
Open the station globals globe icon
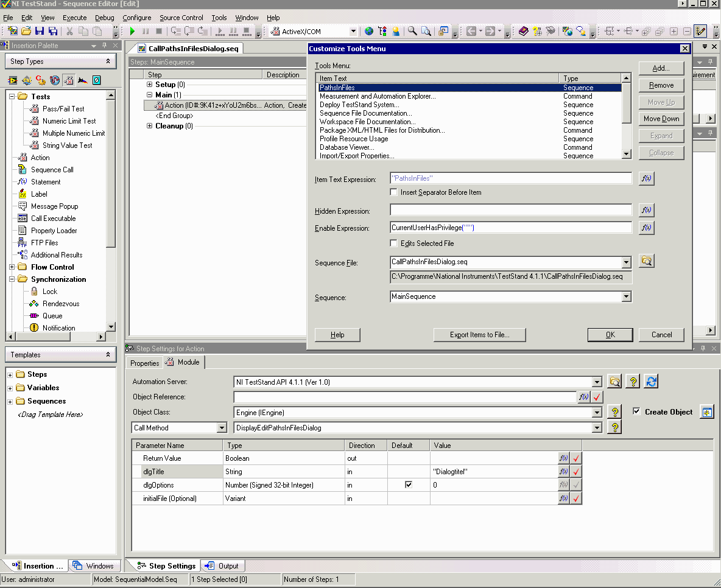tap(369, 31)
